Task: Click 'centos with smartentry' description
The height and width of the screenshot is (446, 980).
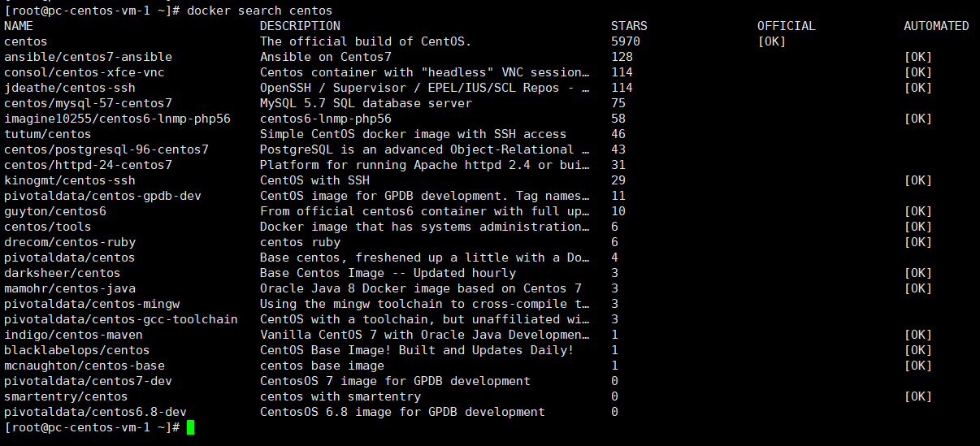Action: tap(340, 396)
